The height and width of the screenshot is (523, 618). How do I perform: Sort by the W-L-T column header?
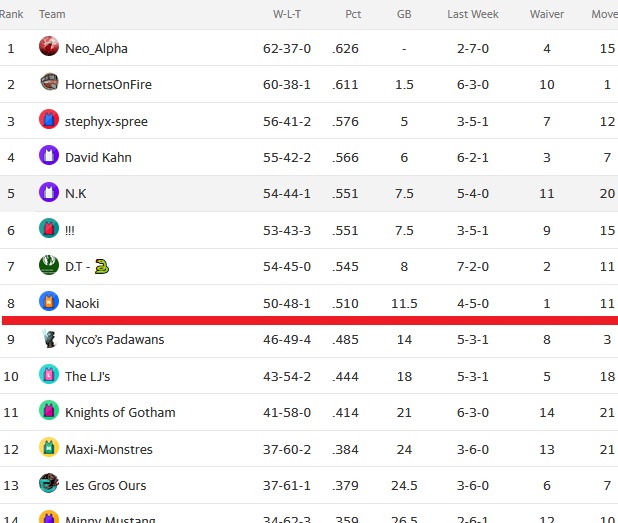(x=287, y=14)
